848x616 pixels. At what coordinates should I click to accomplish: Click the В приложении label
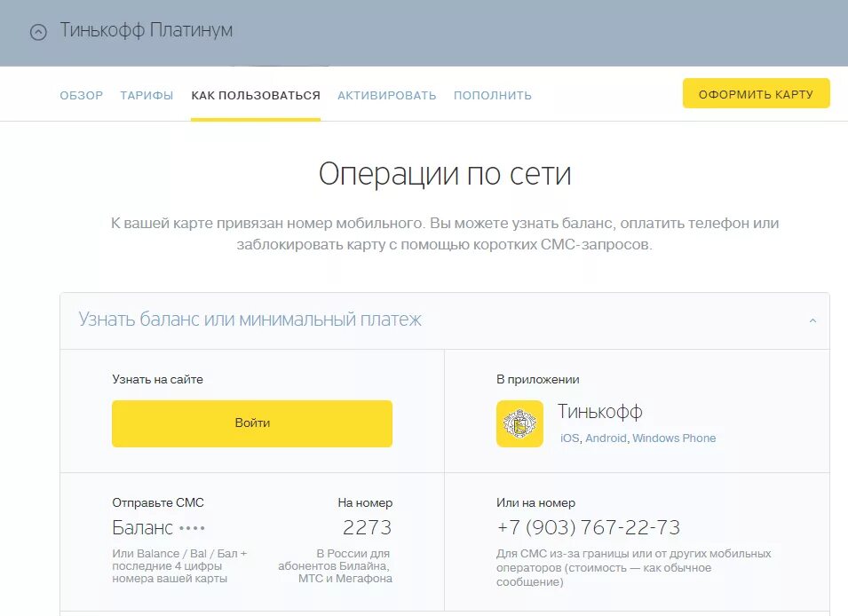coord(537,380)
